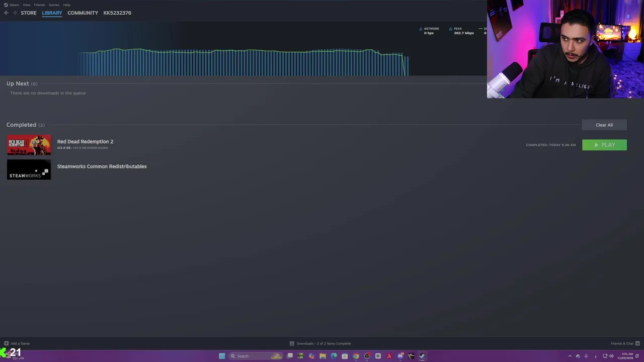Open the Friends menu
644x362 pixels.
pyautogui.click(x=39, y=5)
